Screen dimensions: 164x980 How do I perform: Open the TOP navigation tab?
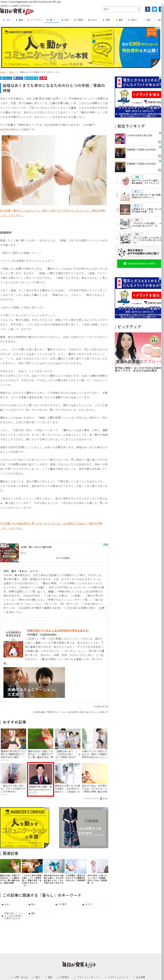click(x=6, y=20)
